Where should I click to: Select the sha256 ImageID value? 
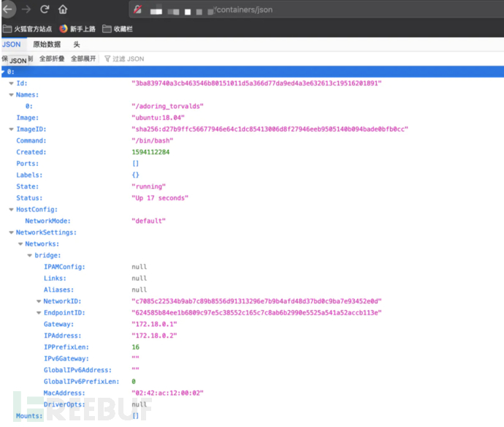pos(270,129)
